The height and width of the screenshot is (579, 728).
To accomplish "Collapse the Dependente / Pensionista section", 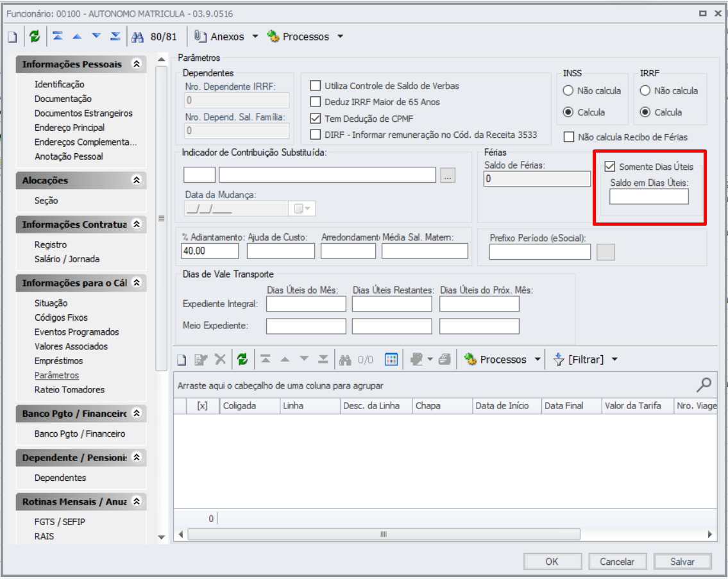I will 137,457.
